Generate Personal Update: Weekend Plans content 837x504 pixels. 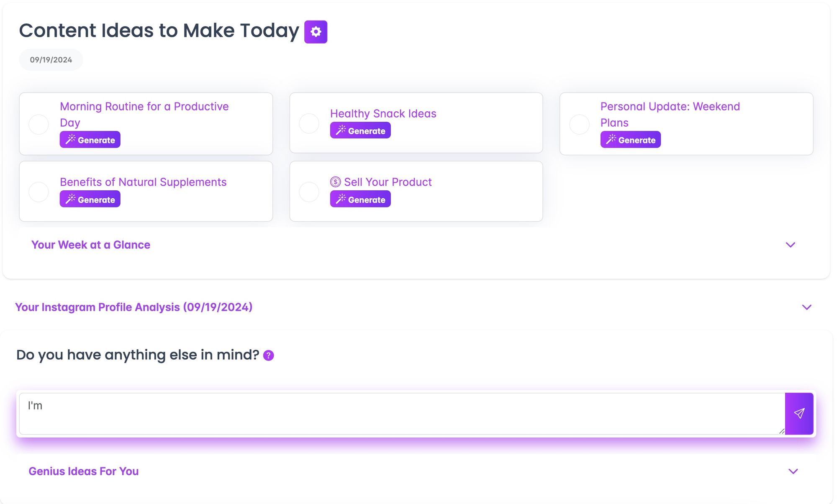tap(630, 140)
